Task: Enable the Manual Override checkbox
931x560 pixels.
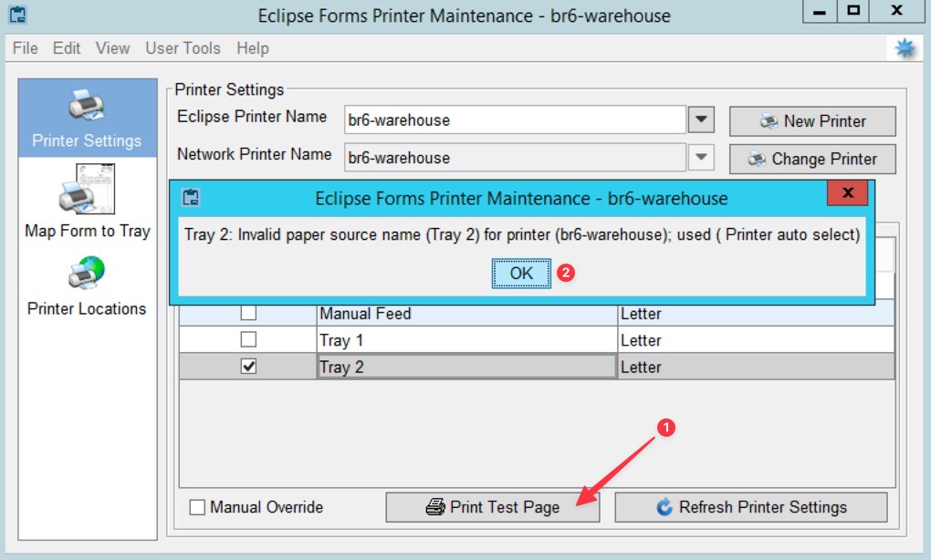Action: 197,507
